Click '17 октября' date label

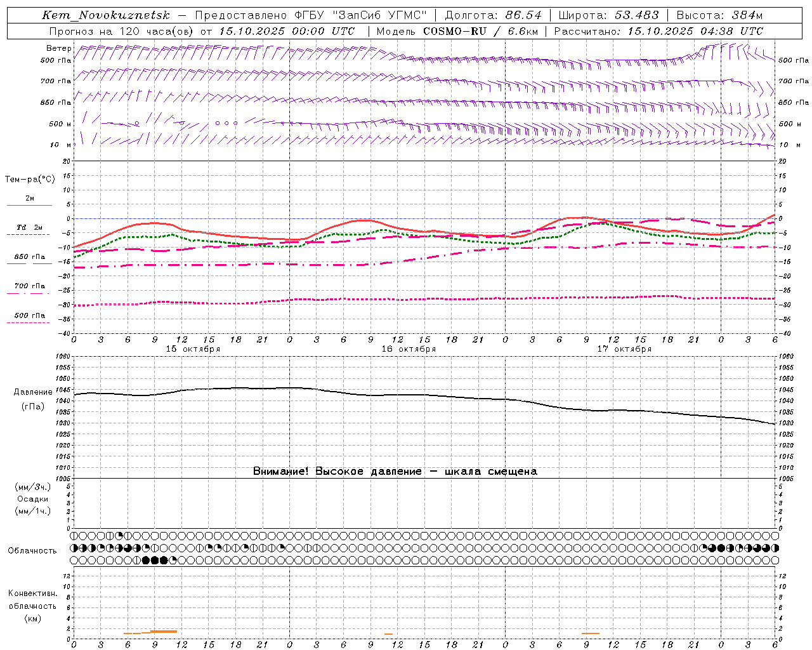624,349
